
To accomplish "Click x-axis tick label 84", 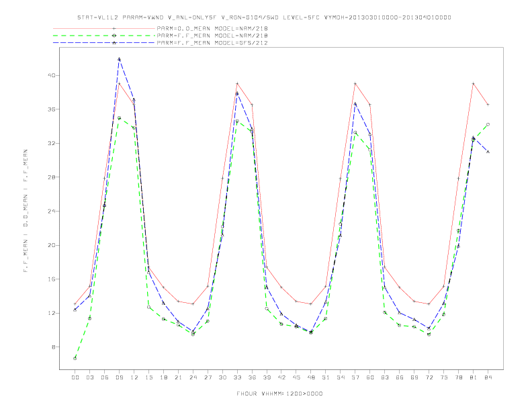I will 488,377.
